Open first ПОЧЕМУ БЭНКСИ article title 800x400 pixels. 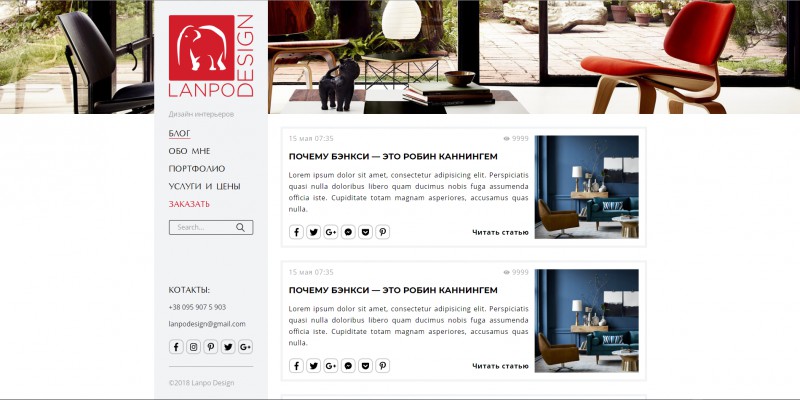pos(393,157)
